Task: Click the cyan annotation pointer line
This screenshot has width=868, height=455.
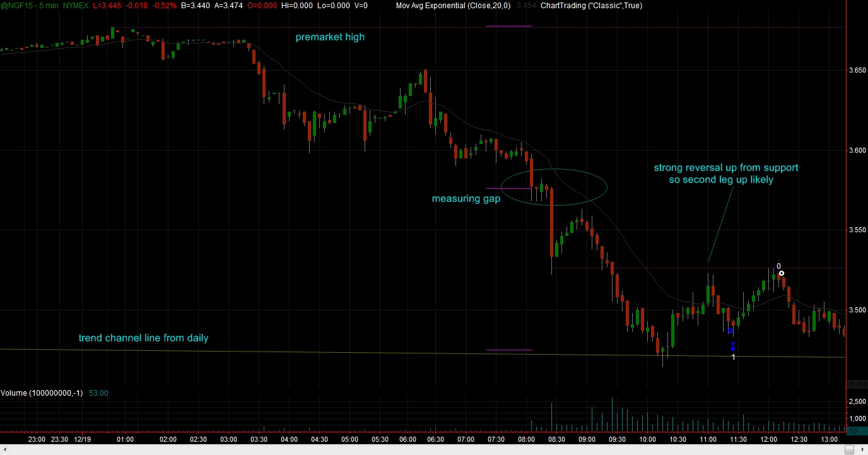Action: coord(720,226)
